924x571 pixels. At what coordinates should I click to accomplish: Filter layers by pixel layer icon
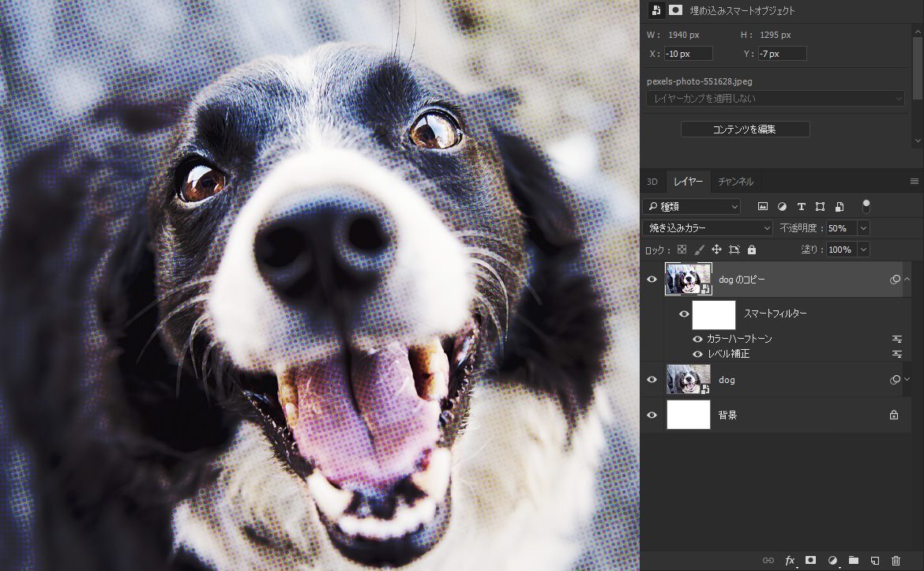pos(763,206)
